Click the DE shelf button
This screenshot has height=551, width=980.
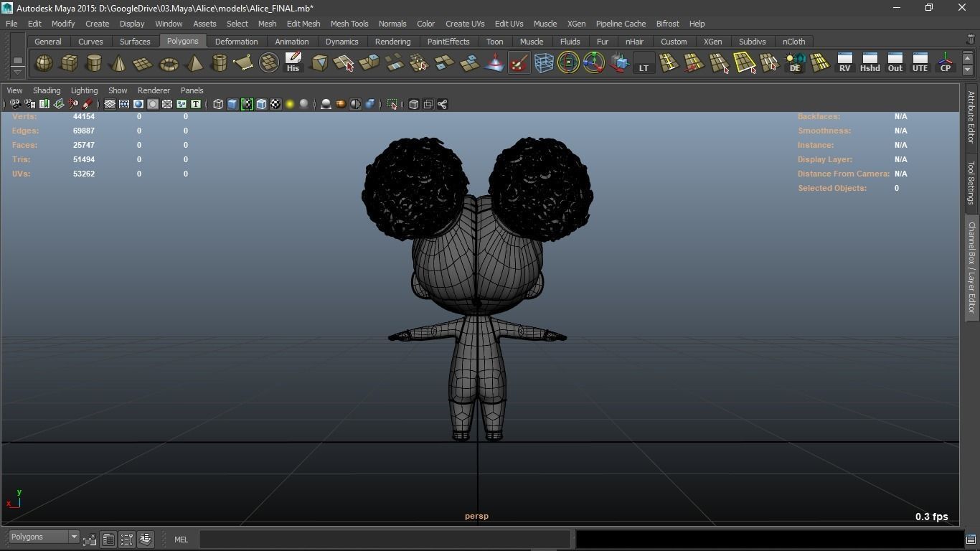(x=795, y=63)
